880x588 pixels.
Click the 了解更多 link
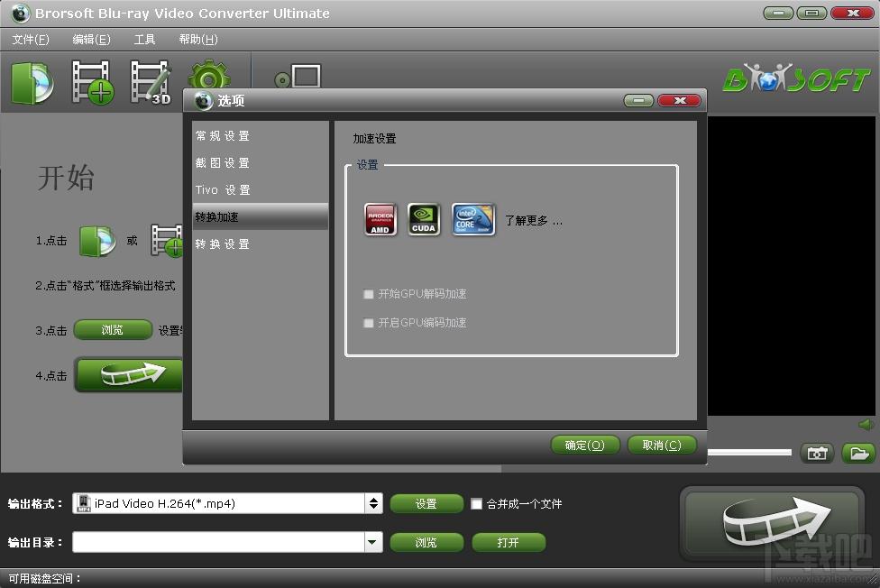(533, 221)
